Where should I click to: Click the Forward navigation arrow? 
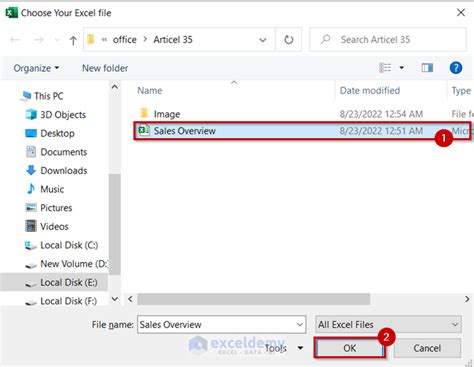(x=39, y=40)
